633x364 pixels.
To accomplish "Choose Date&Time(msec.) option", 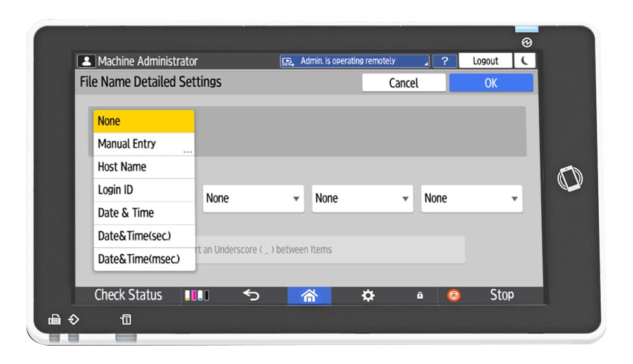I will [x=144, y=259].
